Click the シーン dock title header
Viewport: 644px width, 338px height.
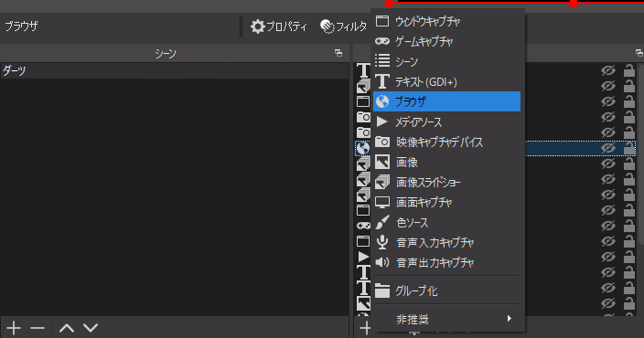[x=166, y=53]
